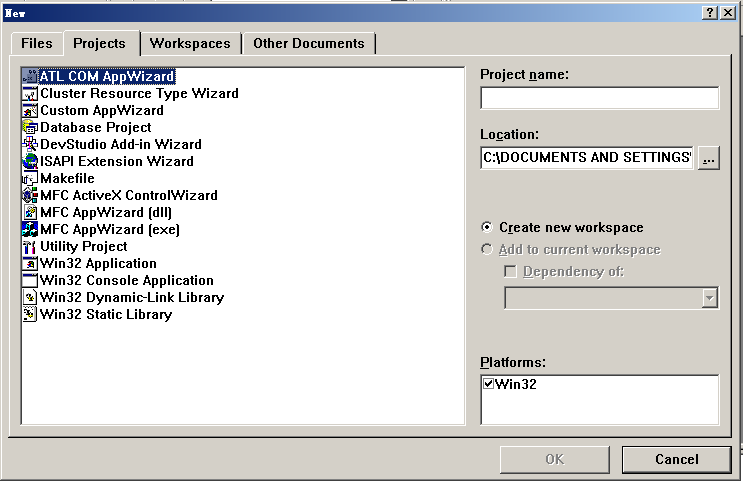743x483 pixels.
Task: Open the Projects tab
Action: pos(100,44)
